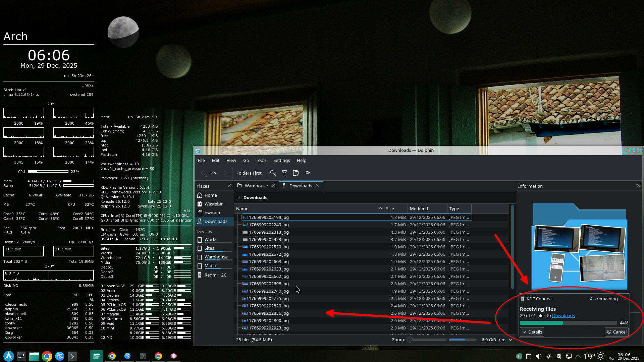Open Wastebin in the Places panel
This screenshot has width=644, height=362.
214,204
